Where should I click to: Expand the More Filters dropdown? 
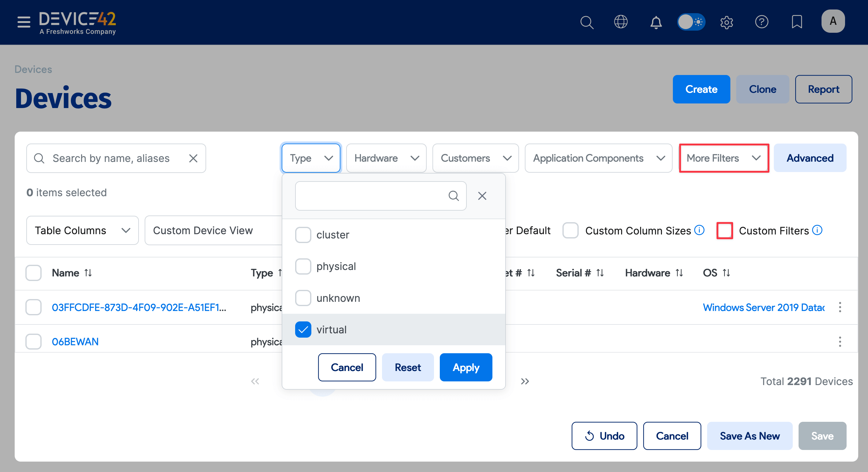pyautogui.click(x=723, y=158)
